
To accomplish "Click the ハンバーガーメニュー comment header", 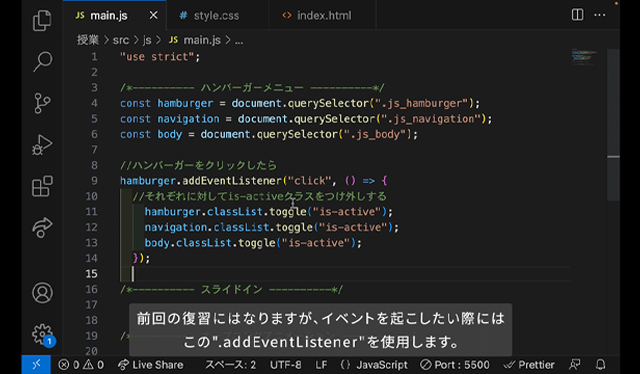I will pos(252,88).
